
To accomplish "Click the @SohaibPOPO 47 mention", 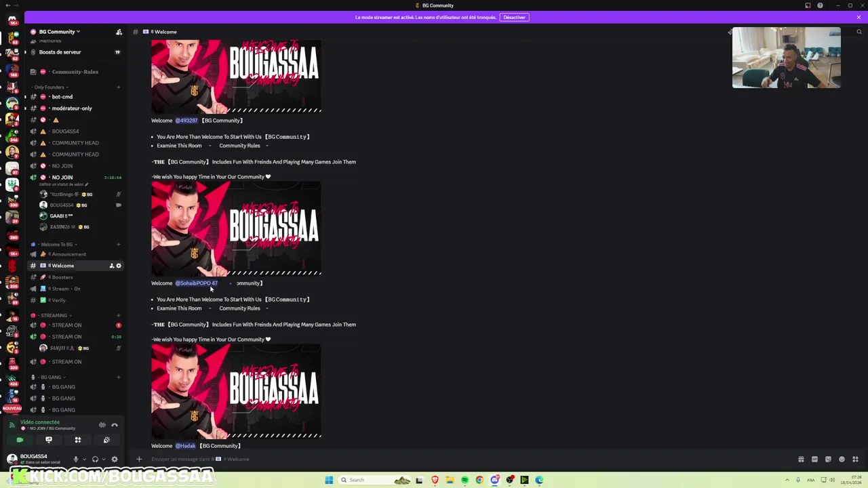I will click(197, 283).
